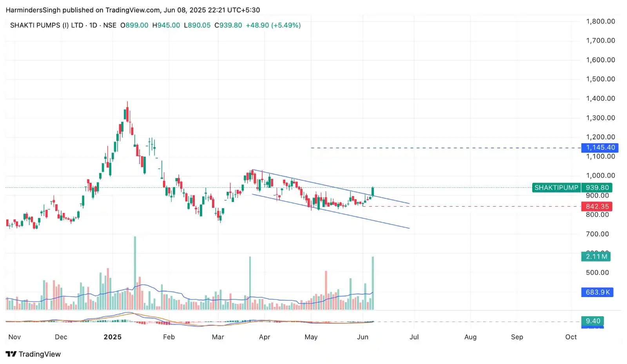Click the tallest January volume bar
The image size is (627, 364).
point(135,273)
